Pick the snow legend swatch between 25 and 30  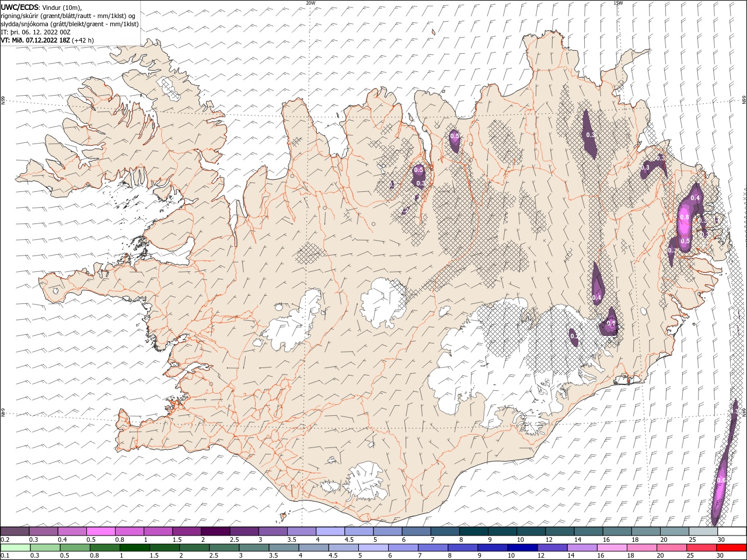703,531
